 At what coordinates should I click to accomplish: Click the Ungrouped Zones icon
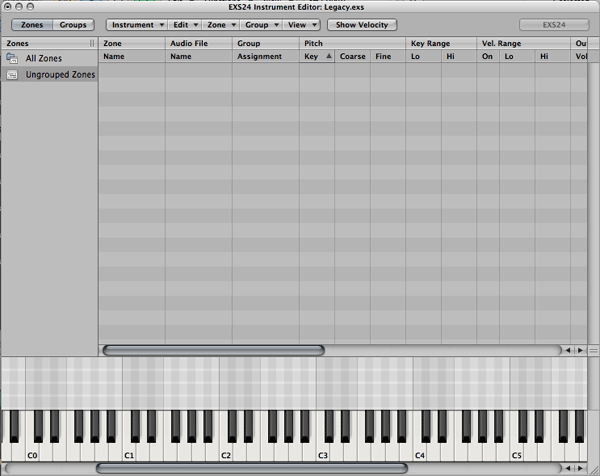[12, 75]
